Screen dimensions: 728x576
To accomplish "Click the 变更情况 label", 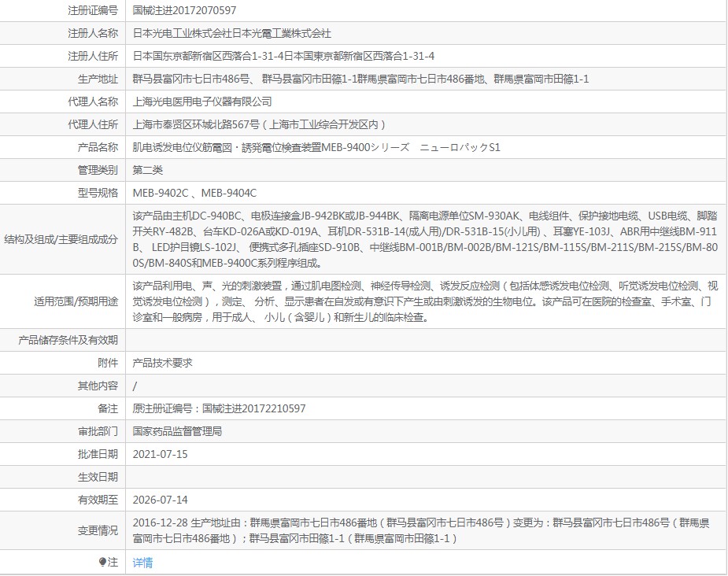I will tap(98, 530).
